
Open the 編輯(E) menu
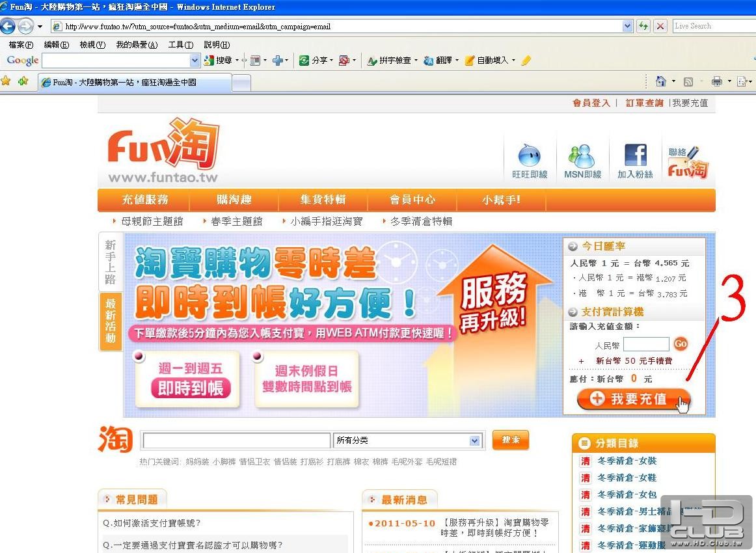[57, 45]
